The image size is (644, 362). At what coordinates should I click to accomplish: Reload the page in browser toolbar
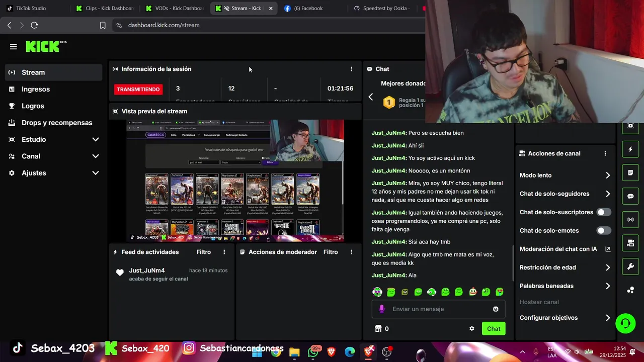click(34, 25)
